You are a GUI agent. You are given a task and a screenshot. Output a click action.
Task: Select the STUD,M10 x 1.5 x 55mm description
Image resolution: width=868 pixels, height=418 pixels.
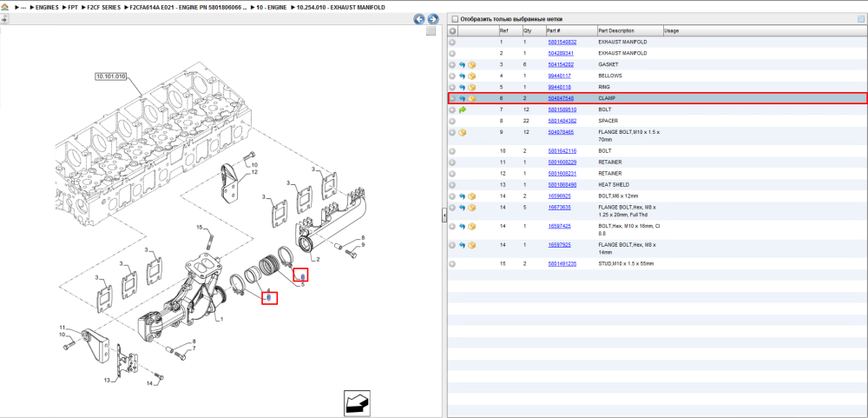click(626, 264)
